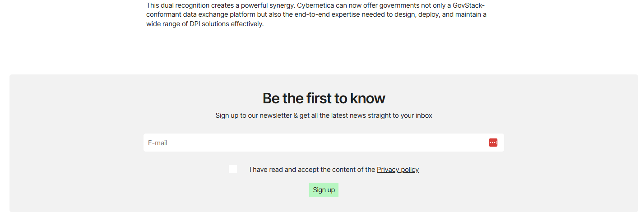Click the word "newsletter" in the subtitle

coord(276,115)
